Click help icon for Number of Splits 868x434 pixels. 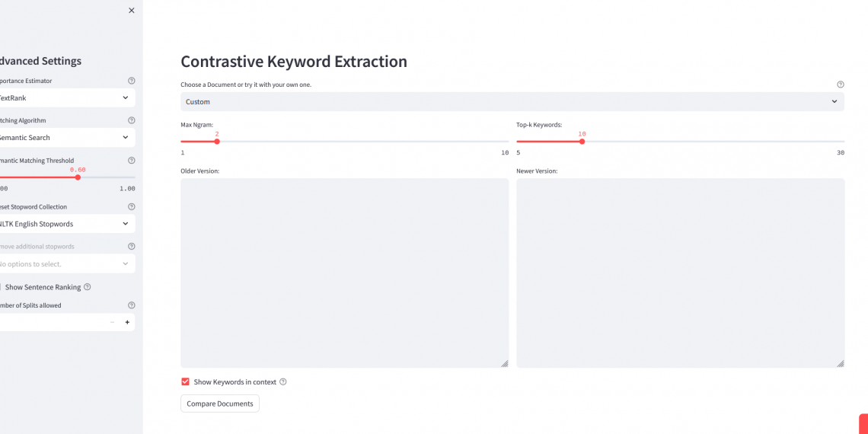132,305
